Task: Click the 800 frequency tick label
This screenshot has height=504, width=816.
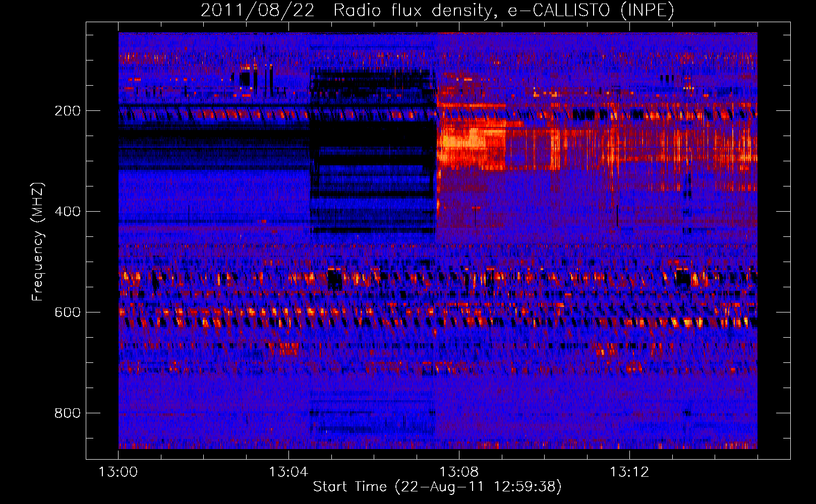Action: (68, 413)
